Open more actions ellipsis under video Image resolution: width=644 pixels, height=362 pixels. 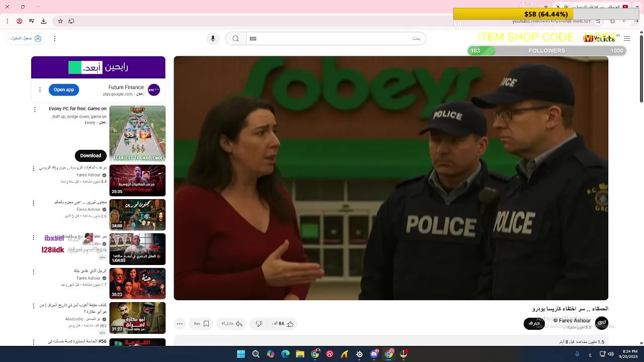180,324
